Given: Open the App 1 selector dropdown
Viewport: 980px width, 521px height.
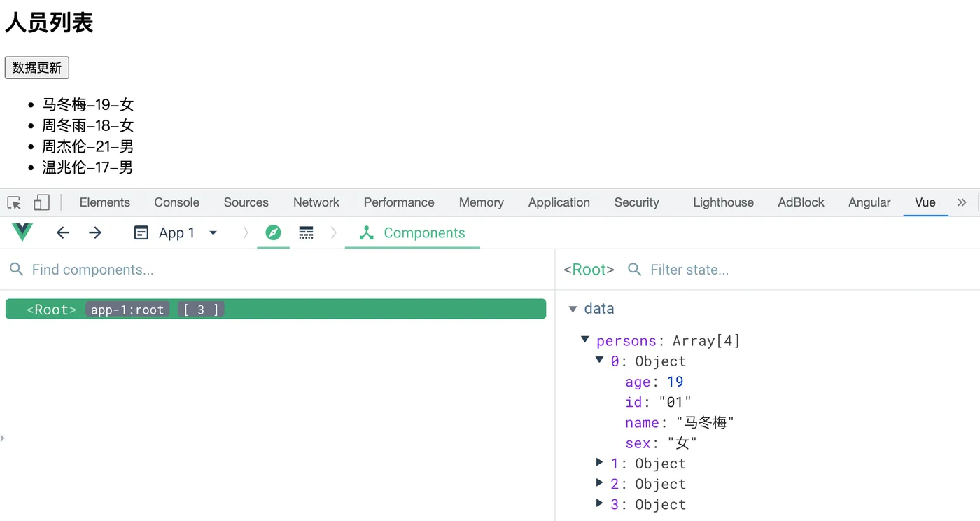Looking at the screenshot, I should pos(176,233).
